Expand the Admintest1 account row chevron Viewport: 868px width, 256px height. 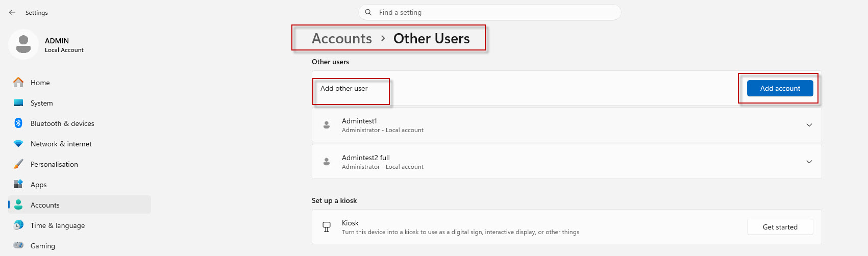pyautogui.click(x=809, y=125)
